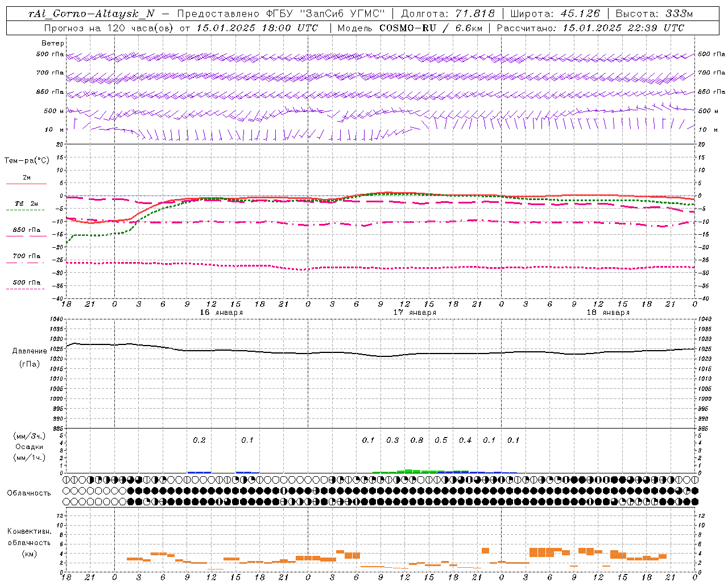Image resolution: width=728 pixels, height=582 pixels.
Task: Click the 0.4 precipitation value
Action: tap(465, 440)
